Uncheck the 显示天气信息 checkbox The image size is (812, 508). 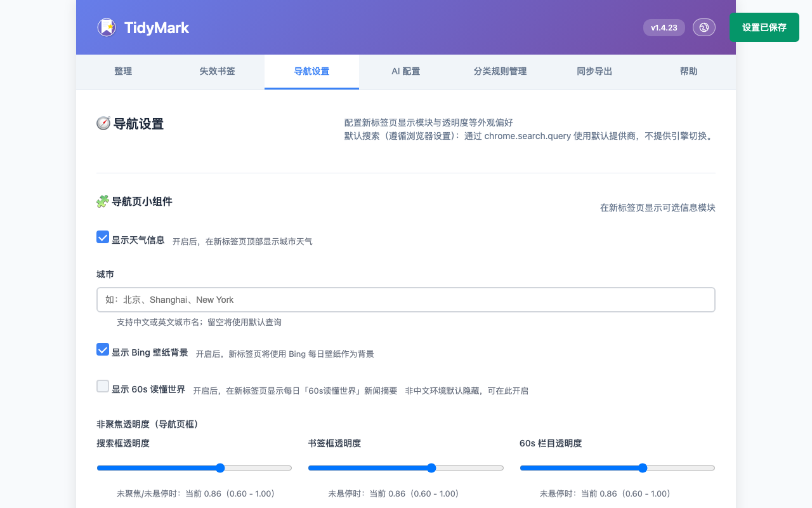pyautogui.click(x=103, y=237)
